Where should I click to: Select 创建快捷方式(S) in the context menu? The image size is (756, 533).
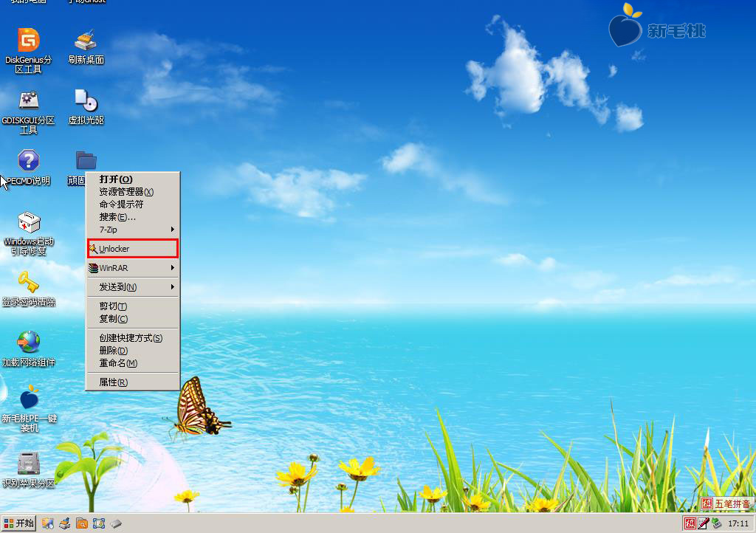[133, 338]
